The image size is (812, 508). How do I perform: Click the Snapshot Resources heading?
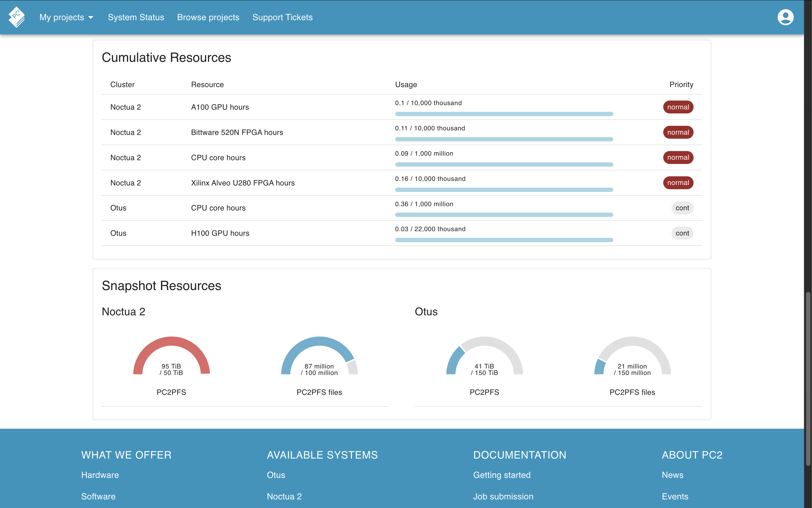click(x=161, y=285)
